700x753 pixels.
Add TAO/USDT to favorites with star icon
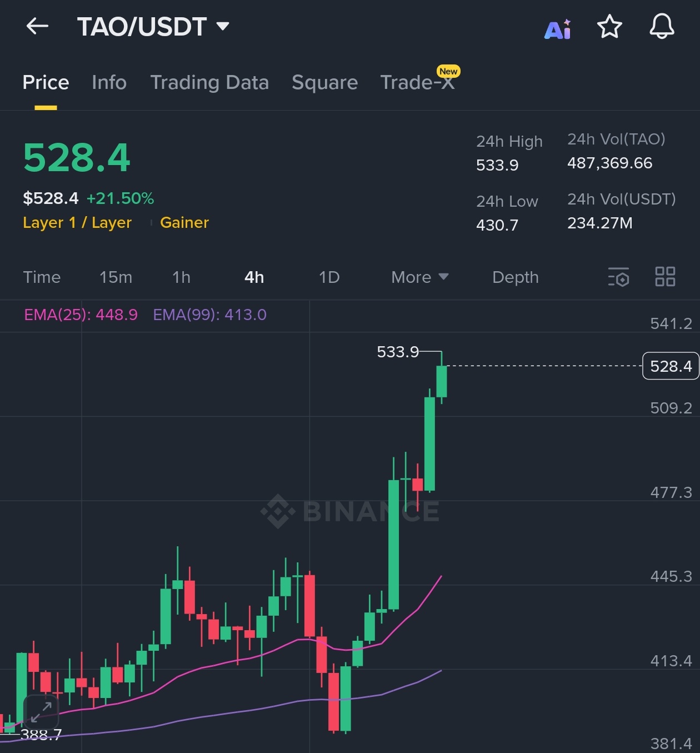coord(609,26)
